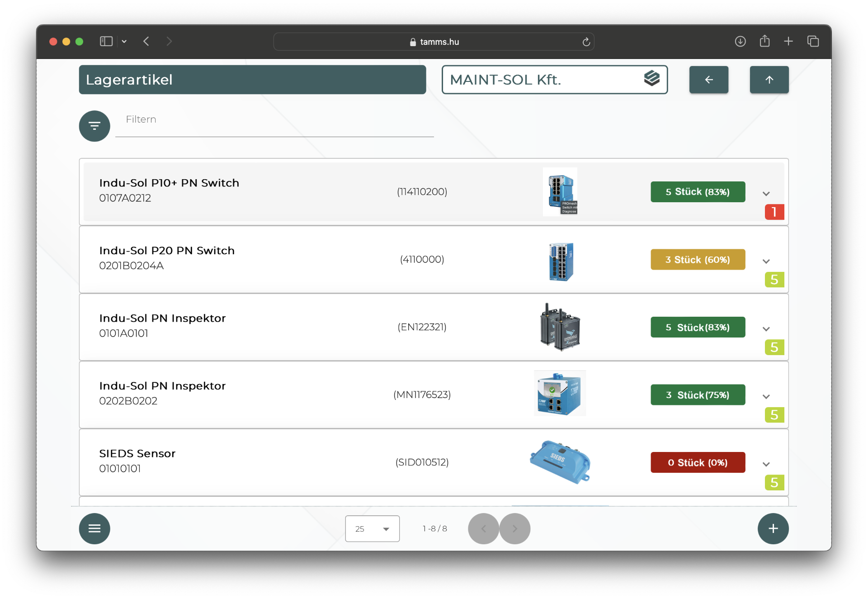Show Safari downloads
Image resolution: width=868 pixels, height=599 pixels.
[740, 42]
